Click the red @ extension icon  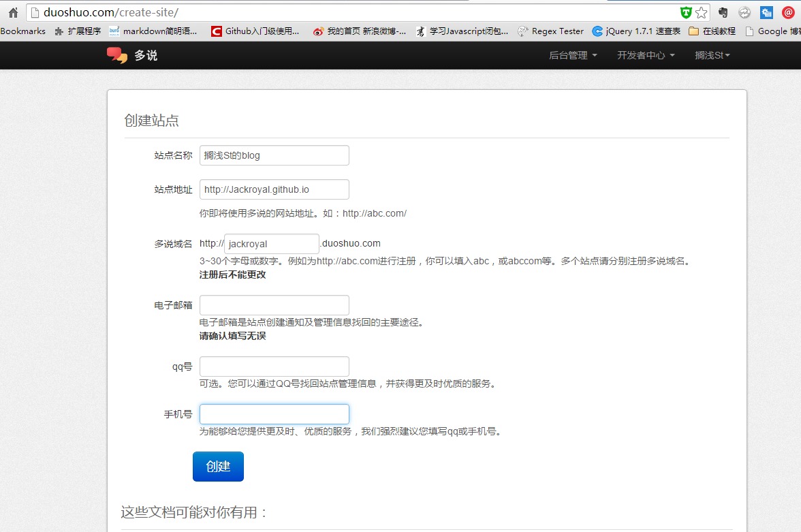[x=788, y=12]
